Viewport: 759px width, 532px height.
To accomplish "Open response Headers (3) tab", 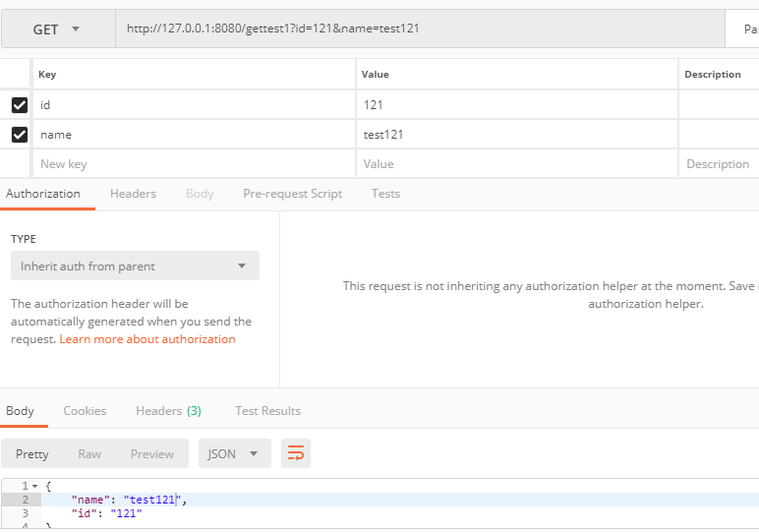I will click(168, 411).
